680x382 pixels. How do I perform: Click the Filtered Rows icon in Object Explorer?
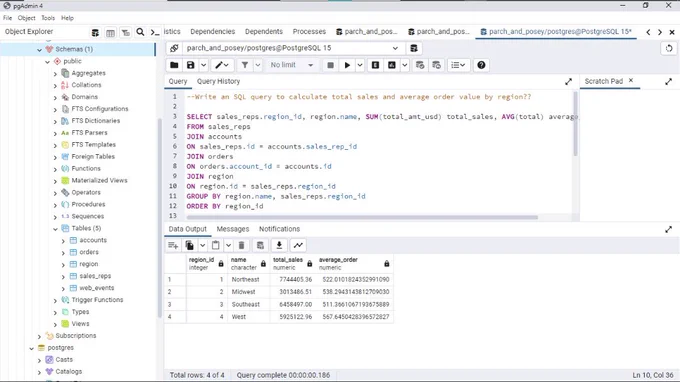[x=125, y=33]
